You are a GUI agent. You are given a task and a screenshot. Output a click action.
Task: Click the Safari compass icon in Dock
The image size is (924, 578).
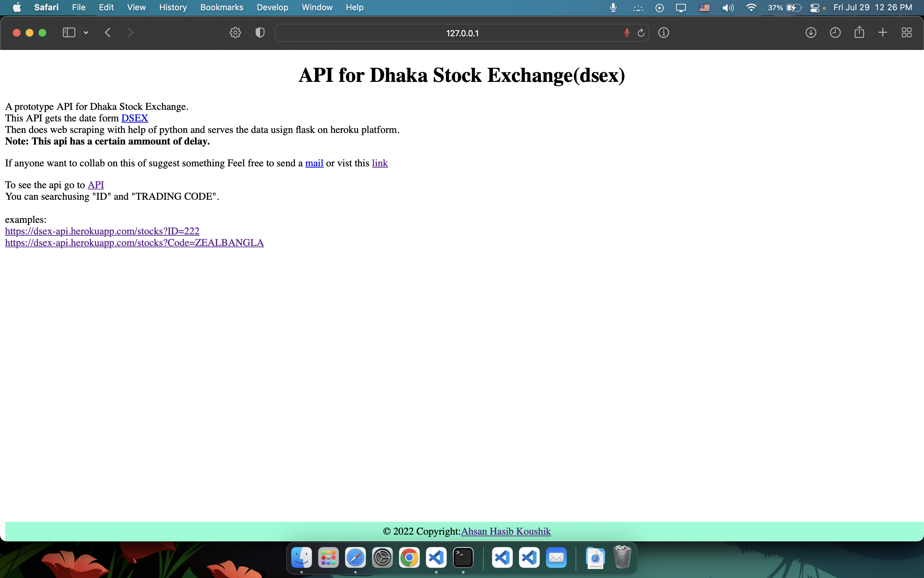click(355, 558)
